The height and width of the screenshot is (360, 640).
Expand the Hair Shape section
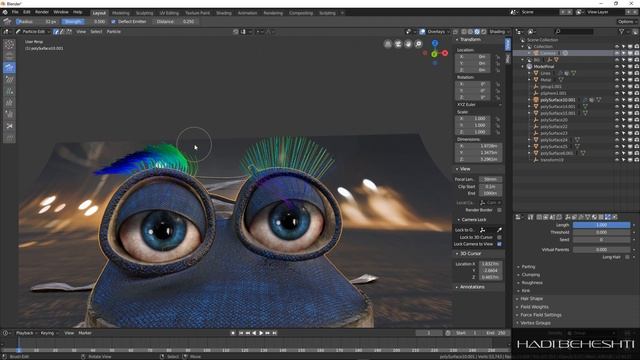[531, 299]
